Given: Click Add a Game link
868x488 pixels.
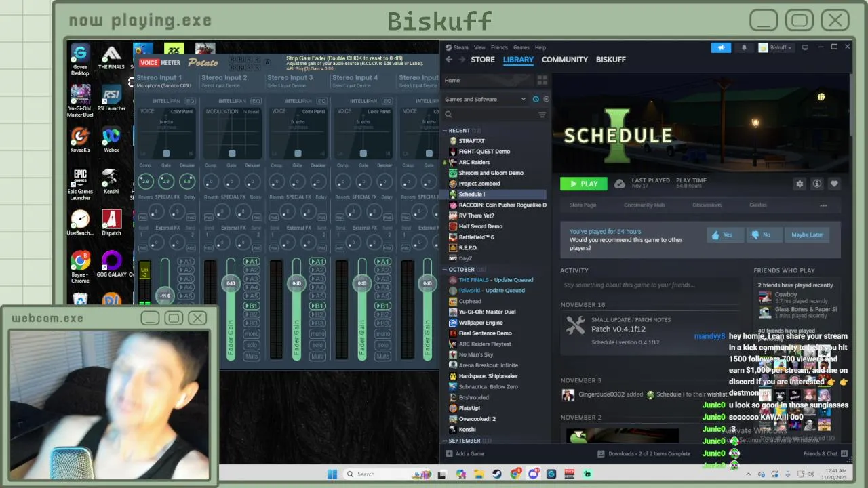Looking at the screenshot, I should pyautogui.click(x=465, y=453).
